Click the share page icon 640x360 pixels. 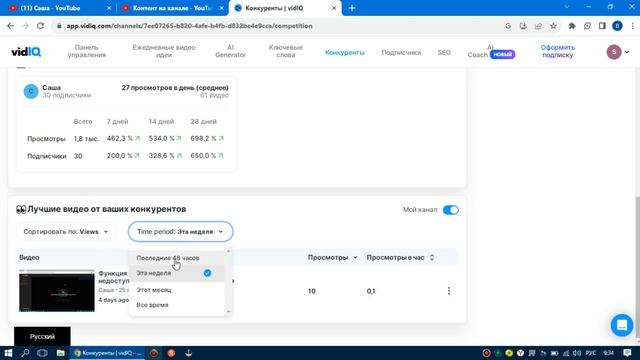[x=538, y=26]
